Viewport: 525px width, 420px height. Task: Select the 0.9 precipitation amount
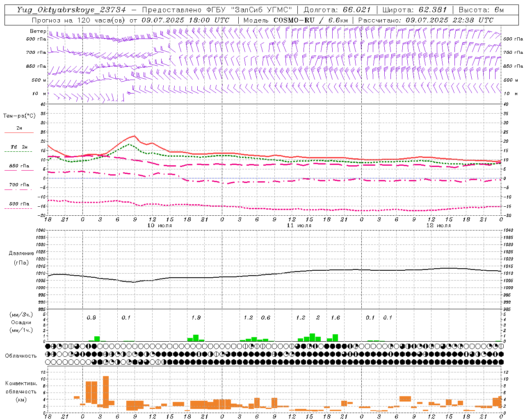click(91, 318)
